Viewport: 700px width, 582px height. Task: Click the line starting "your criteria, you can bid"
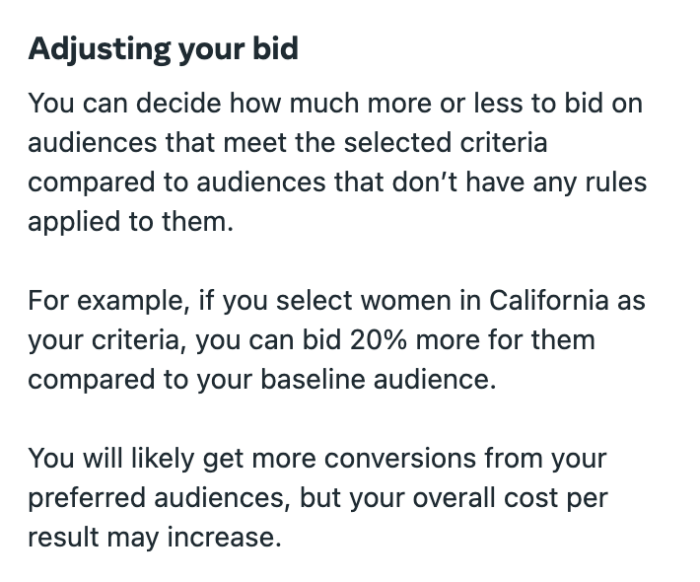click(x=312, y=341)
